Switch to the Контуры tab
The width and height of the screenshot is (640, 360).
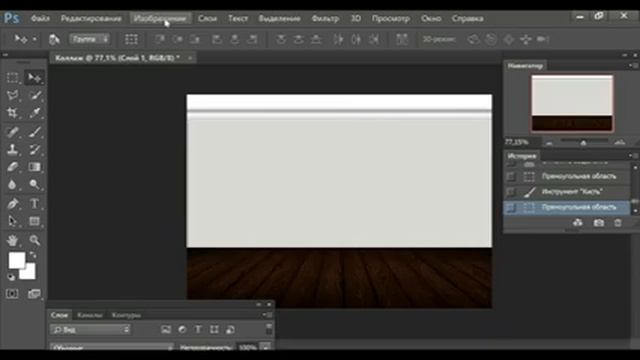click(x=127, y=315)
